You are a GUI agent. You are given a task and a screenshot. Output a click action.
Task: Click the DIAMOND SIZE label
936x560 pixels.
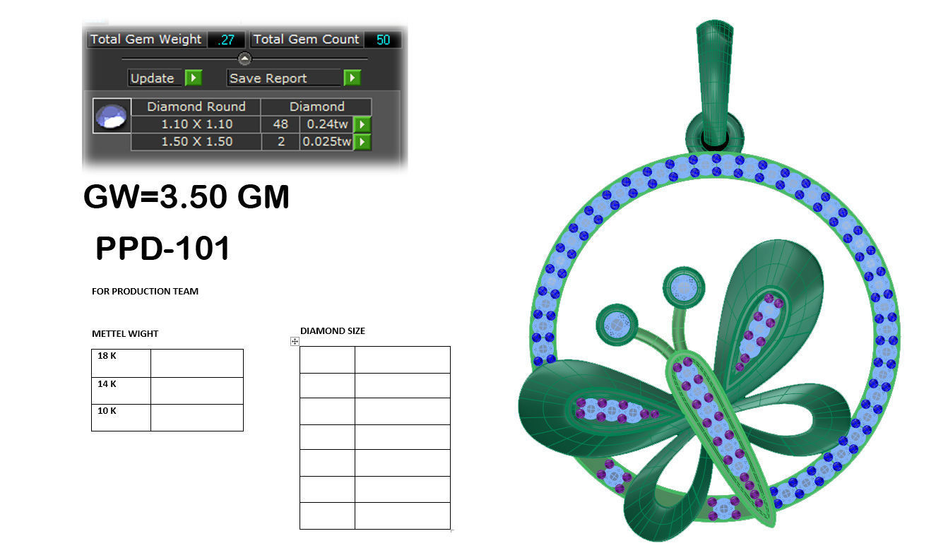point(333,330)
